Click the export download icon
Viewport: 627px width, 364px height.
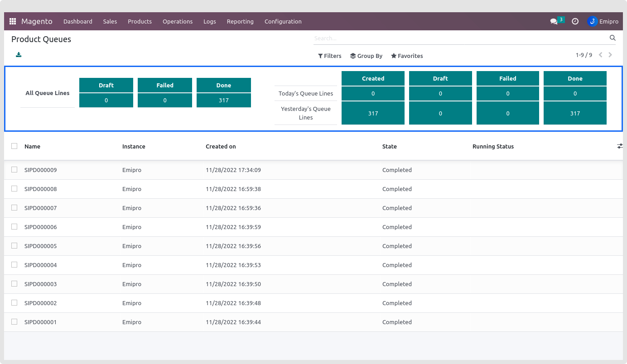point(19,55)
